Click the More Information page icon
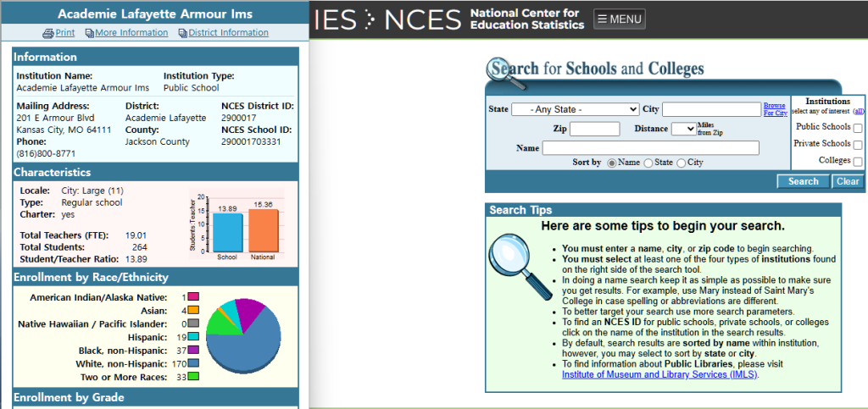Screen dimensions: 868x409 [89, 33]
